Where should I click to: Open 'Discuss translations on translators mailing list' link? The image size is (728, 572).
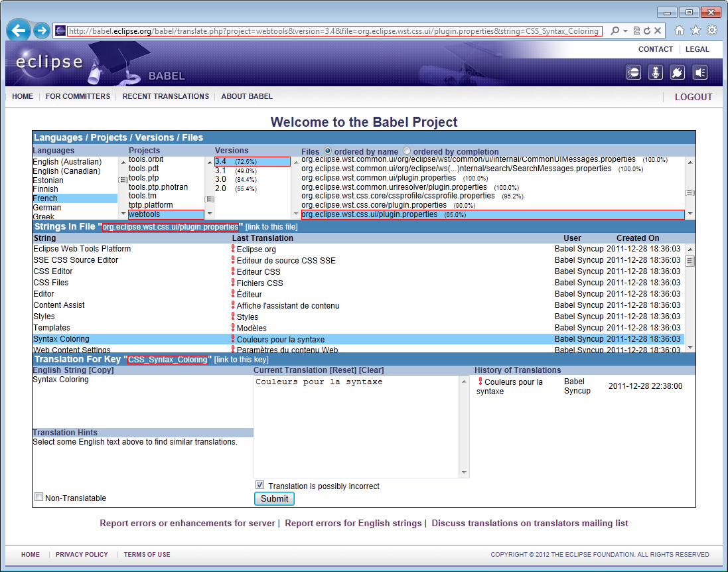point(530,524)
